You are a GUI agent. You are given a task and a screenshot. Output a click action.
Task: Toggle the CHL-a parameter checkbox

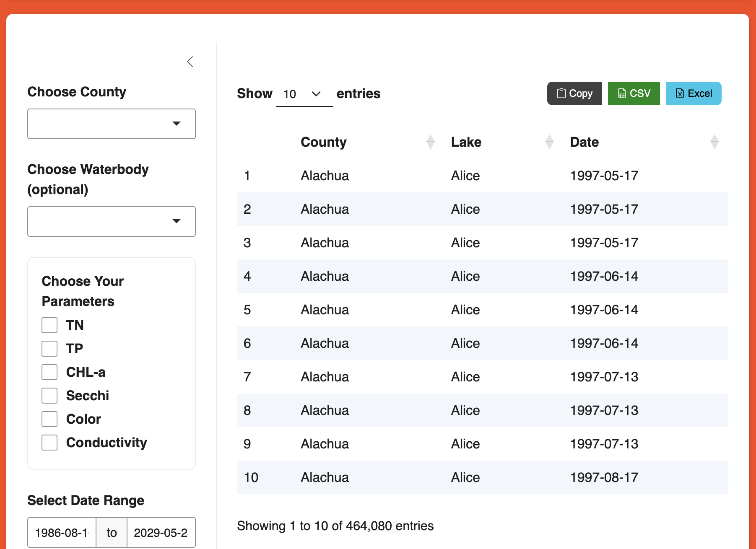click(49, 372)
